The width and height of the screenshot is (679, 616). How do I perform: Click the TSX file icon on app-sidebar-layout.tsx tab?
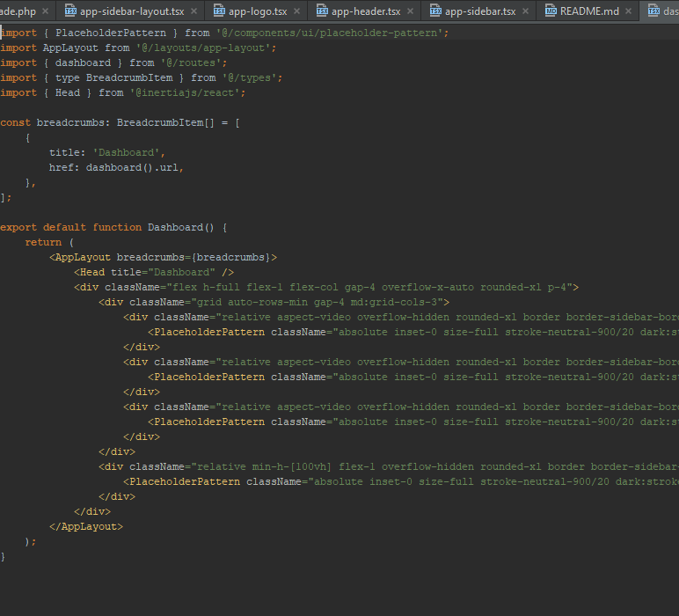click(x=69, y=11)
